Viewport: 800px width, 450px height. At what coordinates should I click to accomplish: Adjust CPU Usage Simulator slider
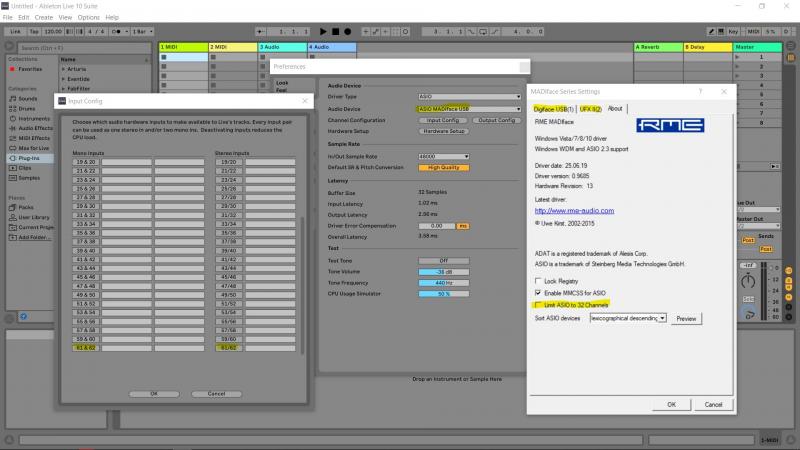coord(443,294)
